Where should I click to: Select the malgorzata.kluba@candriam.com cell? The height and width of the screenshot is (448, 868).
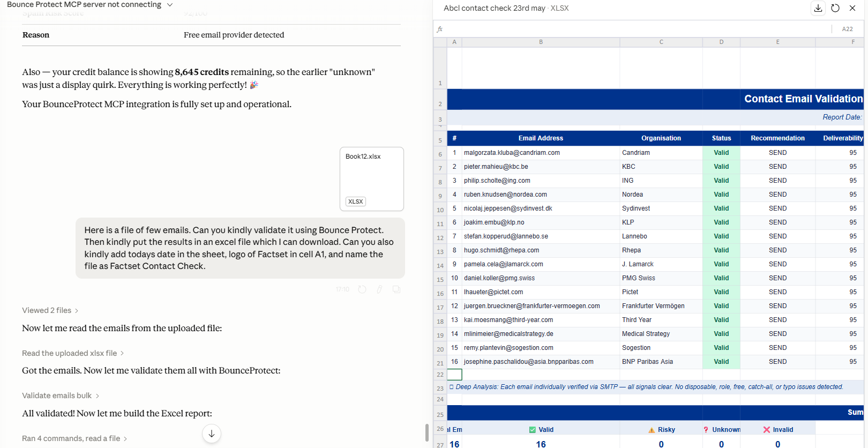point(541,153)
